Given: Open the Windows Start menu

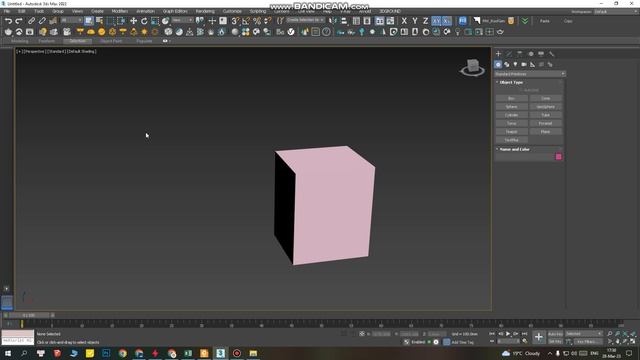Looking at the screenshot, I should tap(7, 353).
